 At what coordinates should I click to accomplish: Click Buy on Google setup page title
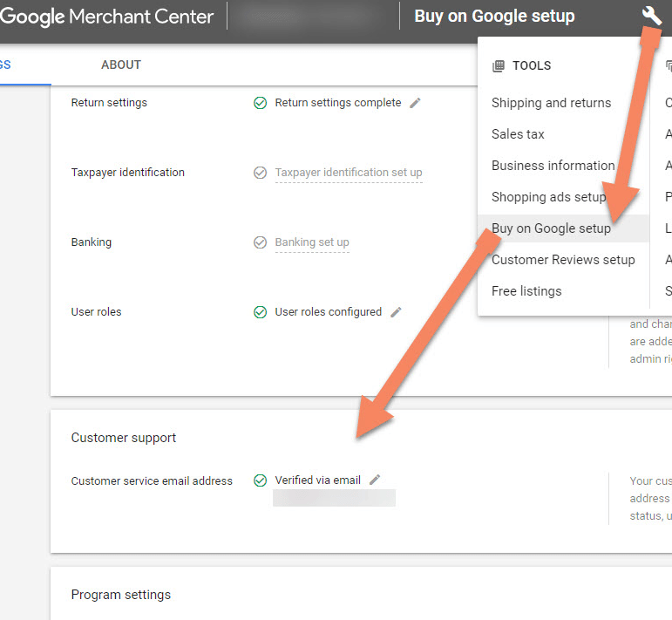494,17
